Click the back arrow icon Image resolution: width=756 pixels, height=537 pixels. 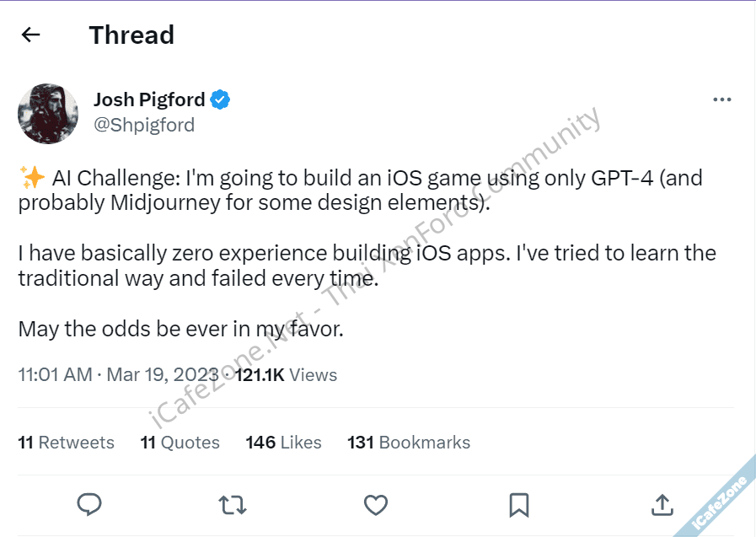point(30,35)
